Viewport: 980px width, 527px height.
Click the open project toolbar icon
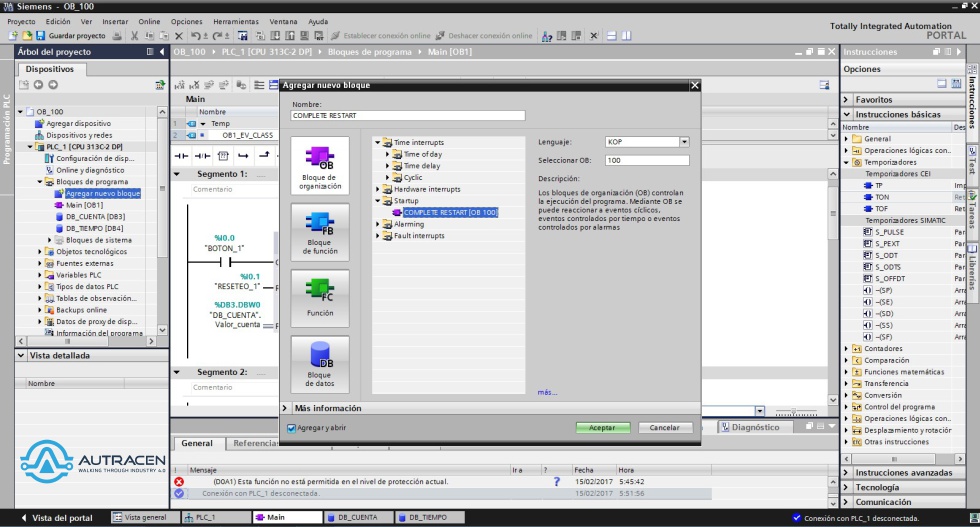click(27, 36)
